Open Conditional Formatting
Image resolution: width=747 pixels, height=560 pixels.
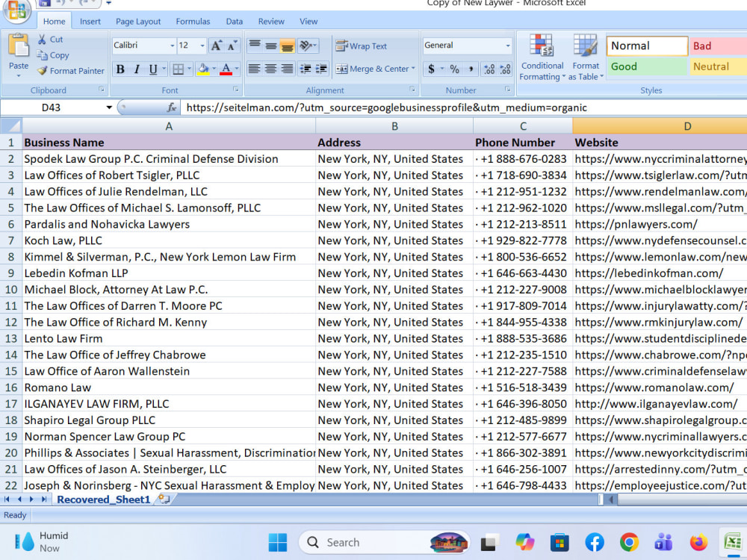pos(542,57)
